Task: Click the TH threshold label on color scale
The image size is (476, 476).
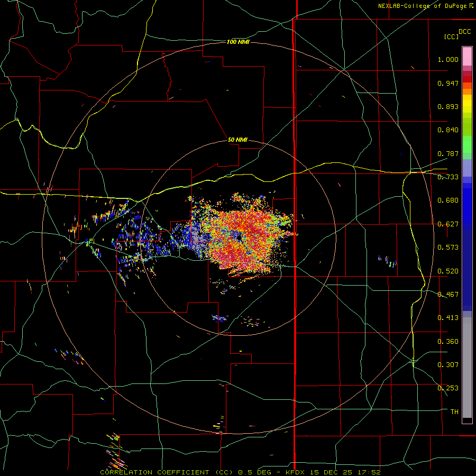Action: pyautogui.click(x=454, y=412)
